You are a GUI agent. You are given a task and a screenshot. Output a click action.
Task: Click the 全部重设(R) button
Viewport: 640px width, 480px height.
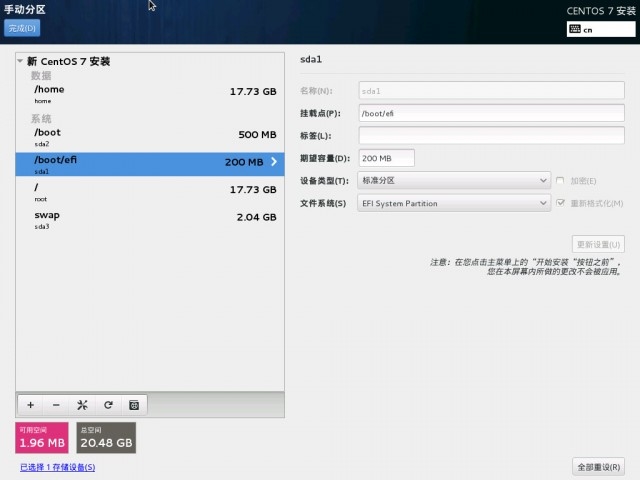pyautogui.click(x=598, y=467)
